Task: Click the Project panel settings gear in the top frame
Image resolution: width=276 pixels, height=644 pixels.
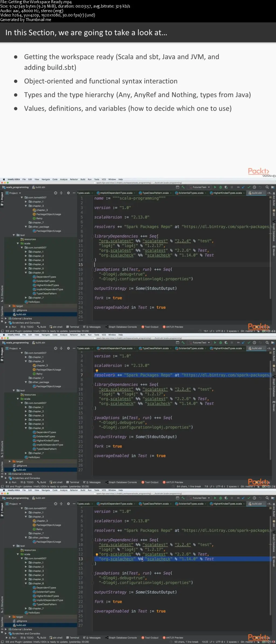Action: [x=68, y=193]
